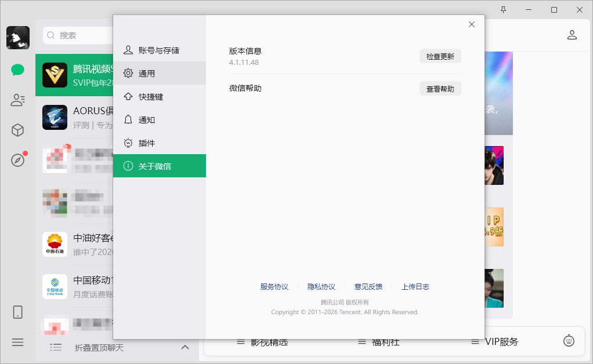
Task: Click the 检查更新 button
Action: point(440,56)
